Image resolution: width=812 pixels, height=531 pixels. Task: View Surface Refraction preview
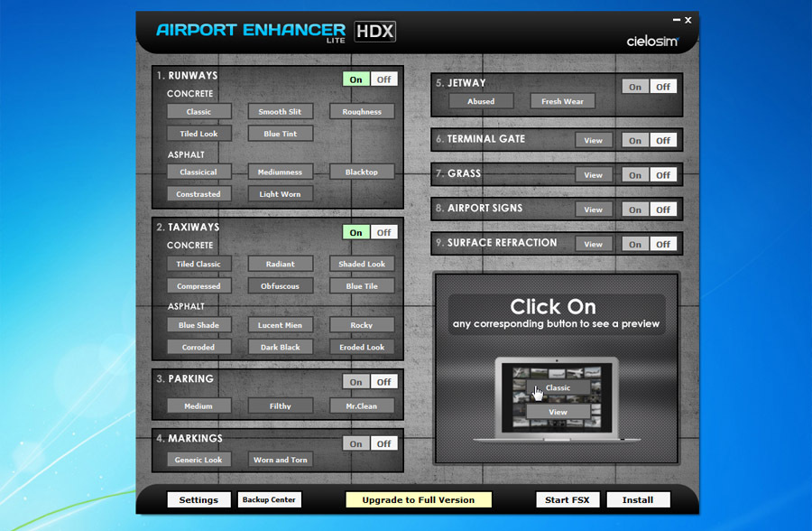click(594, 244)
